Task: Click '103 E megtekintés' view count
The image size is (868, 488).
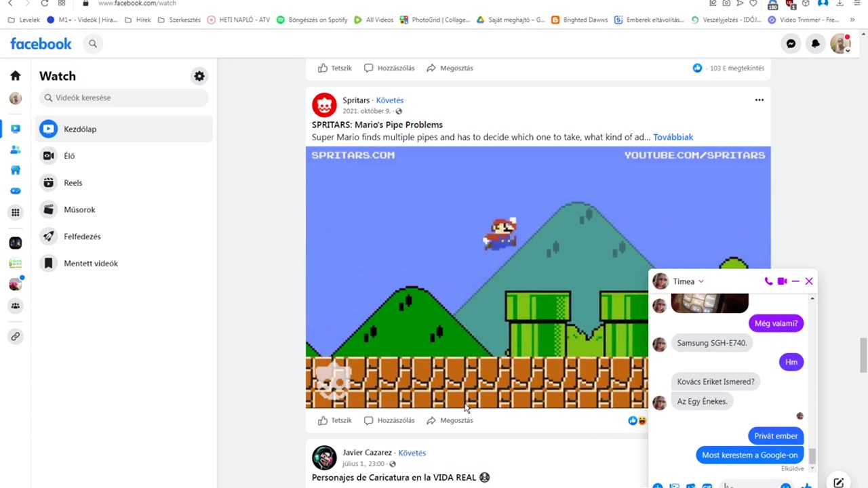Action: coord(736,68)
